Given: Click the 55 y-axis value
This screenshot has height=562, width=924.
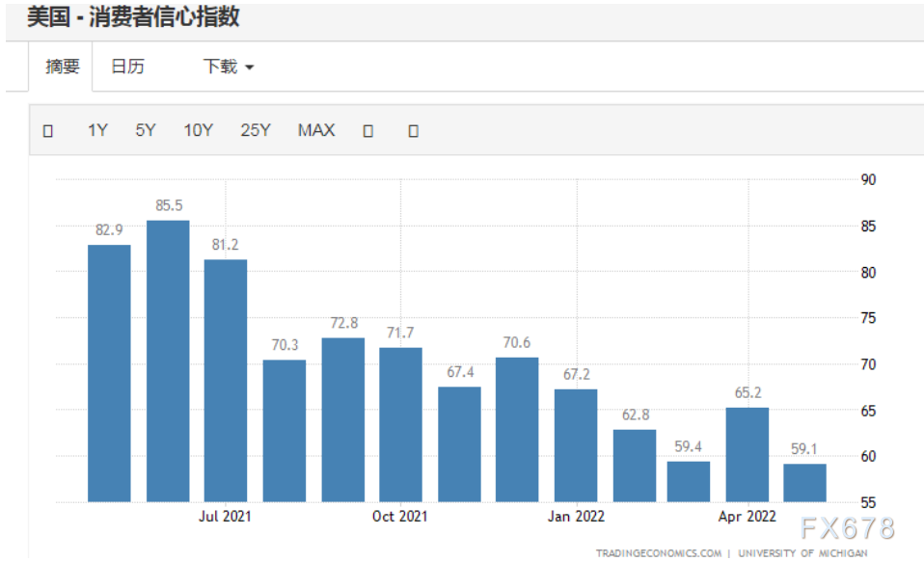Looking at the screenshot, I should click(x=868, y=502).
